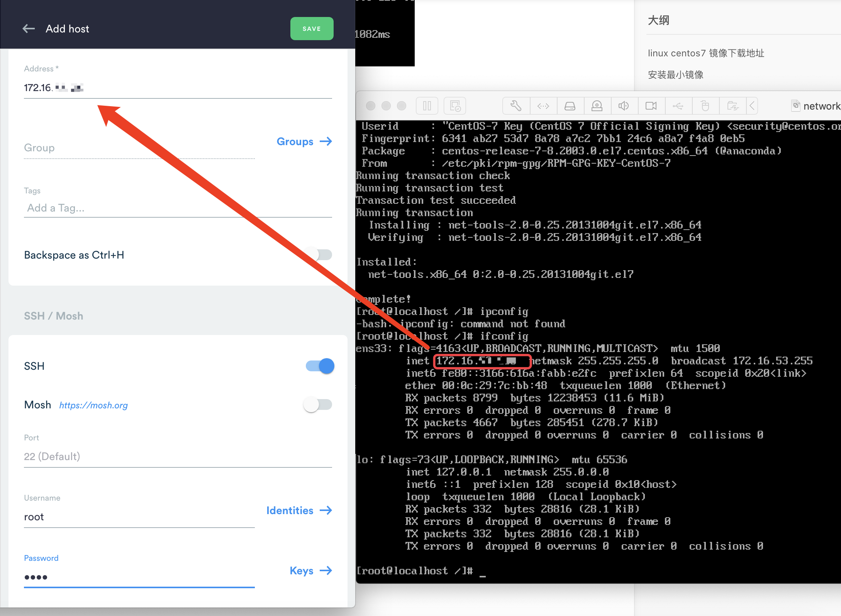Click the network adapter arrows icon
The height and width of the screenshot is (616, 841).
543,106
